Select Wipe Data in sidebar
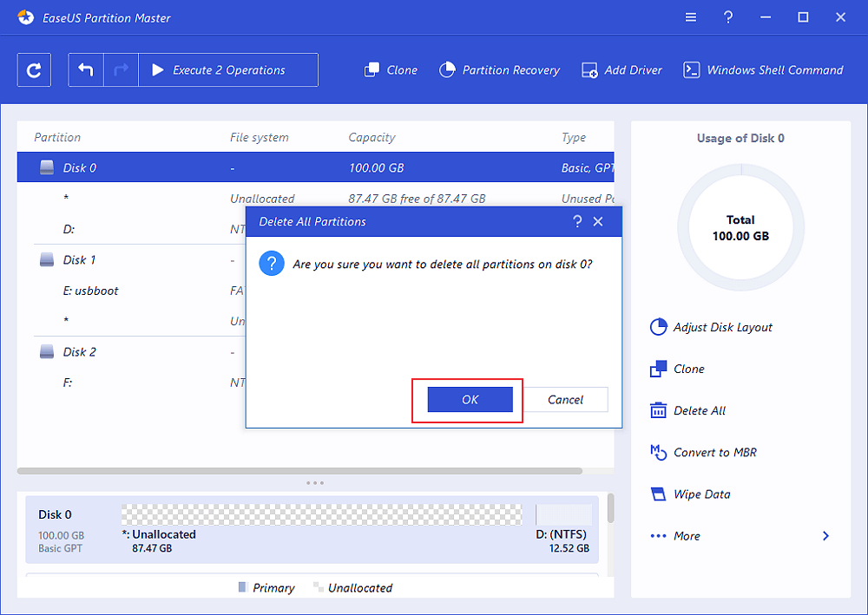The image size is (868, 615). [x=690, y=494]
